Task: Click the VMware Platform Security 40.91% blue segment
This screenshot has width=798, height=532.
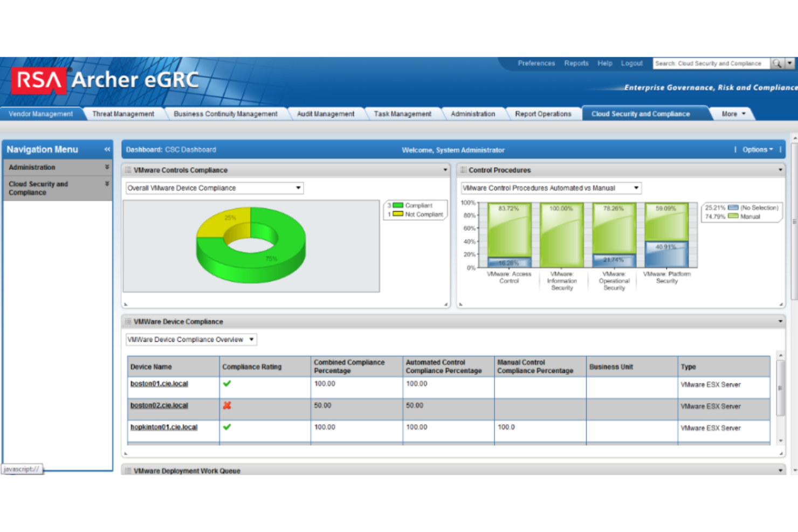Action: click(666, 254)
